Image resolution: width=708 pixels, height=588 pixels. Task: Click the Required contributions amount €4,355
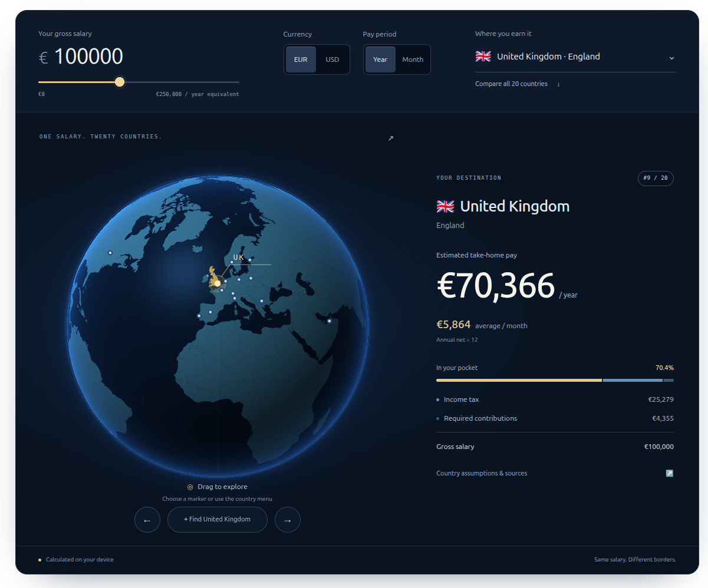pyautogui.click(x=663, y=418)
